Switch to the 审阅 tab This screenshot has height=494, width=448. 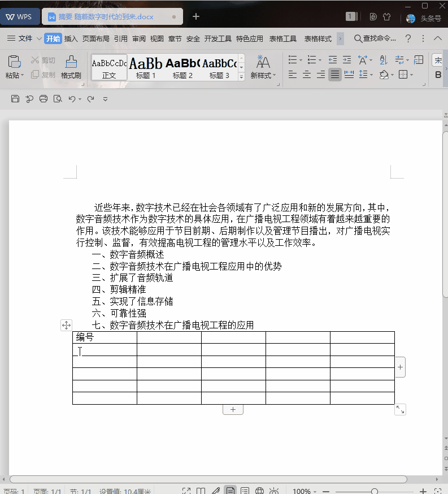click(139, 38)
